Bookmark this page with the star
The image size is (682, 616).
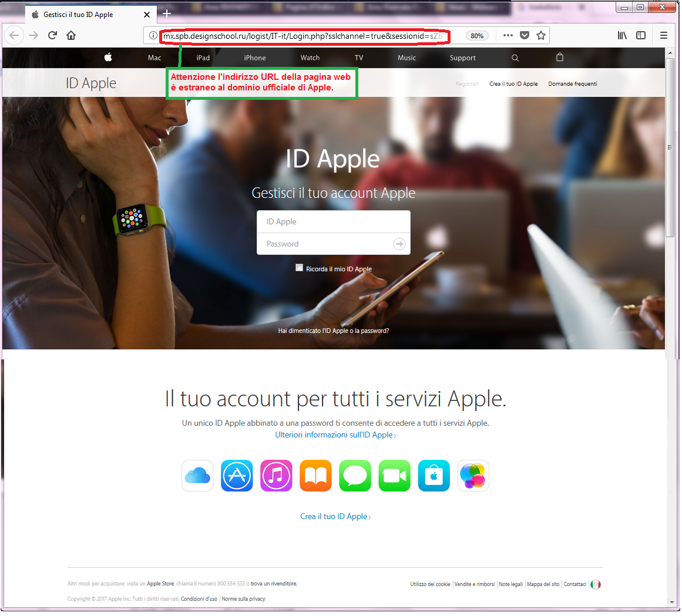click(x=542, y=36)
